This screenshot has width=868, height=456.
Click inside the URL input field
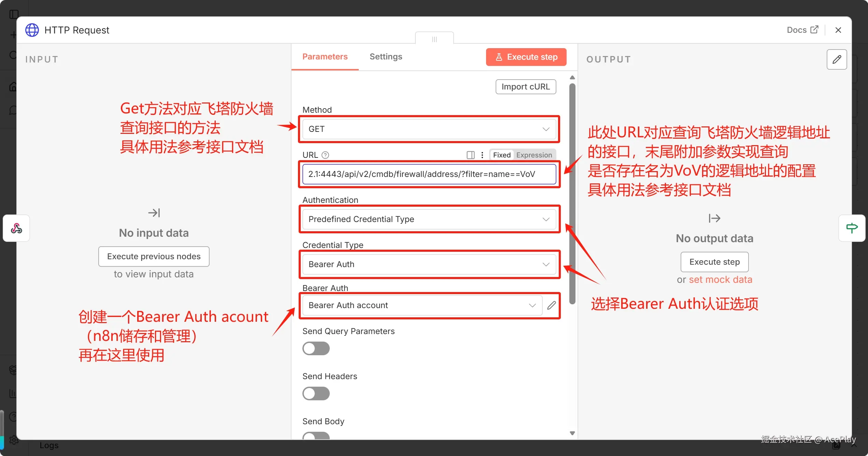(x=429, y=174)
